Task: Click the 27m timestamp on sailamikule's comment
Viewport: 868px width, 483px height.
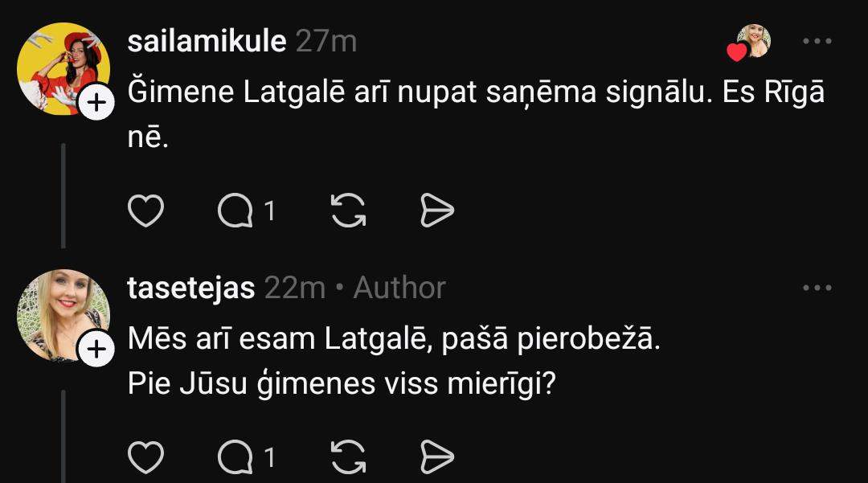Action: tap(325, 41)
